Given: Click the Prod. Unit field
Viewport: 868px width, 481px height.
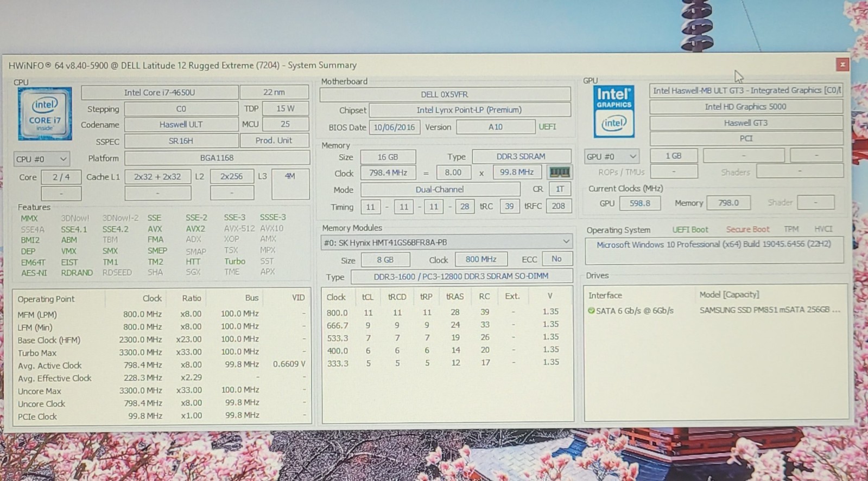Looking at the screenshot, I should pos(274,140).
